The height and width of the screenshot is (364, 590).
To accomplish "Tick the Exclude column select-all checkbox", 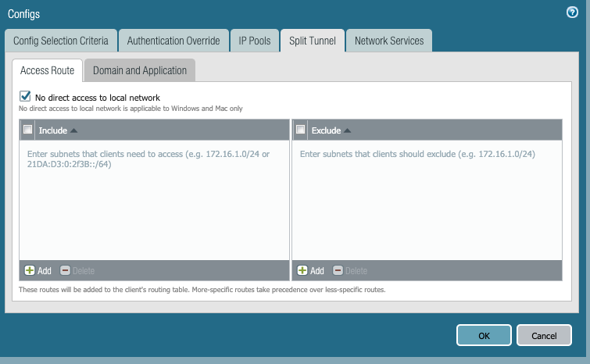I will 300,130.
